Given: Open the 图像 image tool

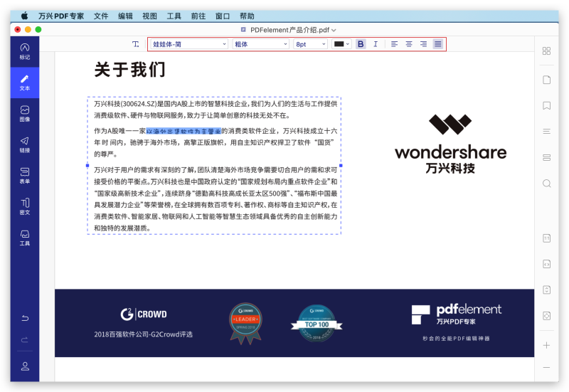Looking at the screenshot, I should (x=25, y=114).
